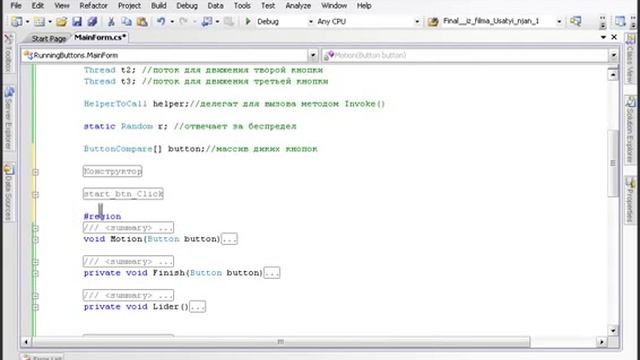This screenshot has height=360, width=640.
Task: Expand summary comment above Lider method
Action: [36, 296]
